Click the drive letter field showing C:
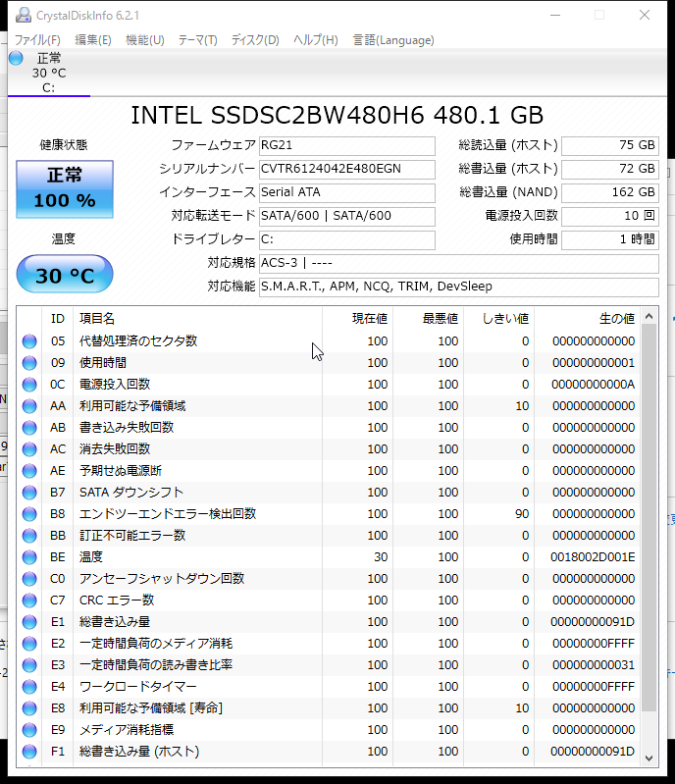This screenshot has height=784, width=675. [x=347, y=239]
